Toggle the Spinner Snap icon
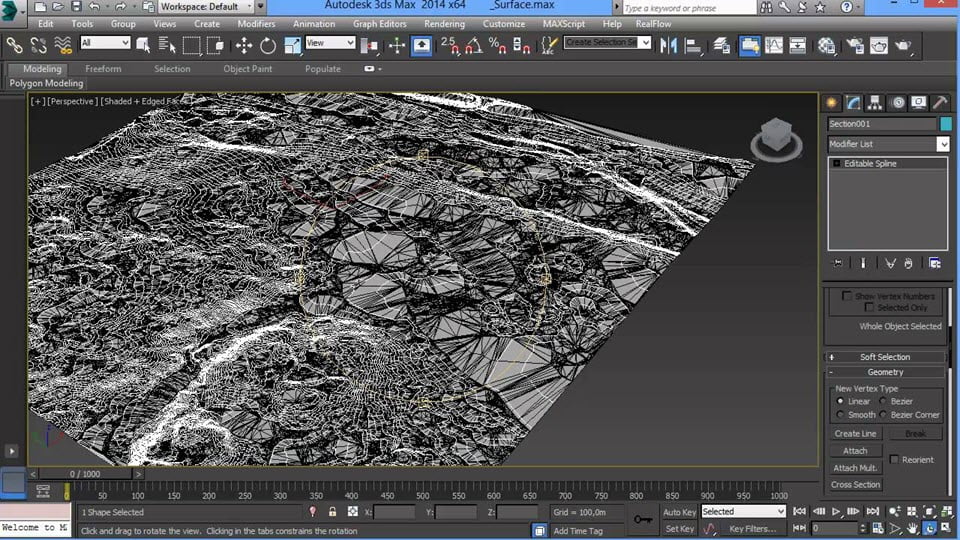This screenshot has width=960, height=540. [521, 45]
